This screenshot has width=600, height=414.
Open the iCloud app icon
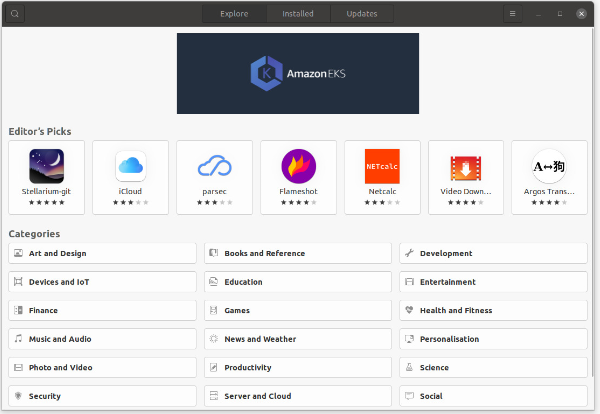tap(130, 166)
